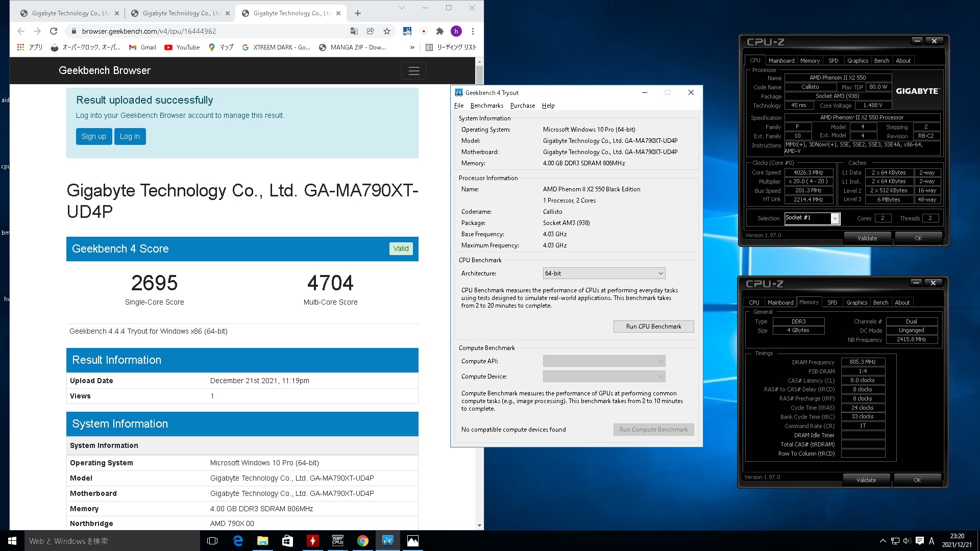
Task: Open Purchase menu in Geekbench 4 Tryout
Action: tap(523, 106)
